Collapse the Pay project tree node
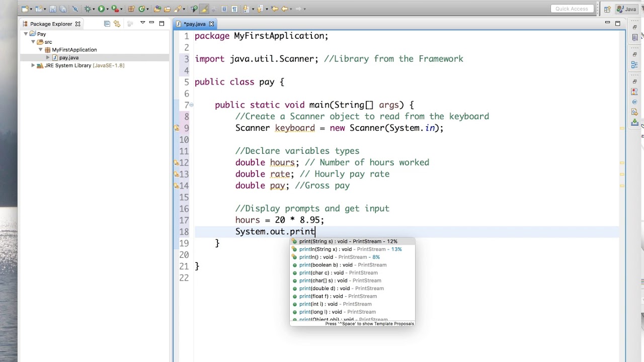Viewport: 644px width, 362px height. click(26, 34)
